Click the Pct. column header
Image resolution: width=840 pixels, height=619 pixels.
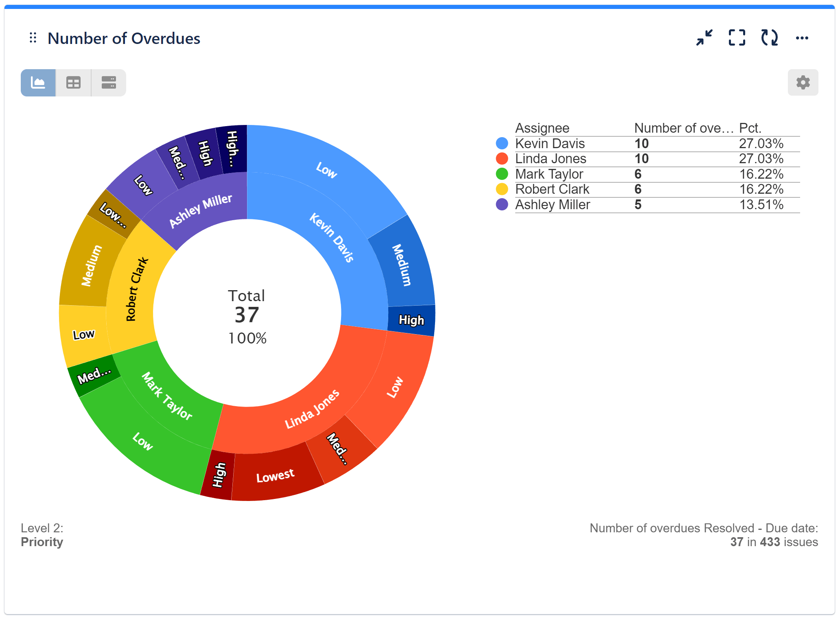[x=749, y=128]
